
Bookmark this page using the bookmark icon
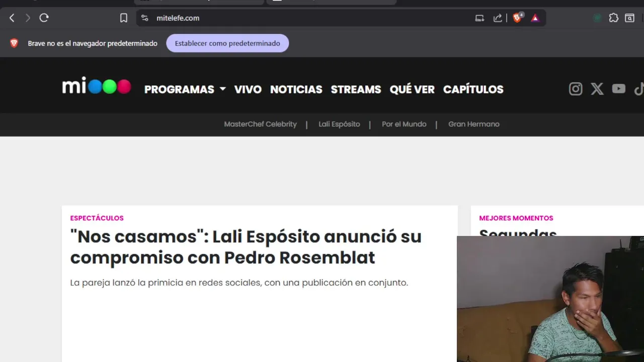pos(124,18)
